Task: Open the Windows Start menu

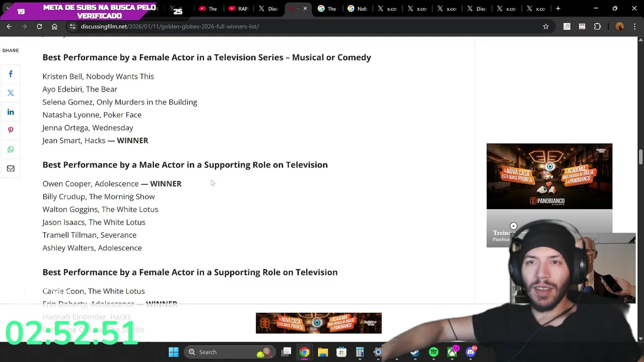Action: (x=174, y=352)
